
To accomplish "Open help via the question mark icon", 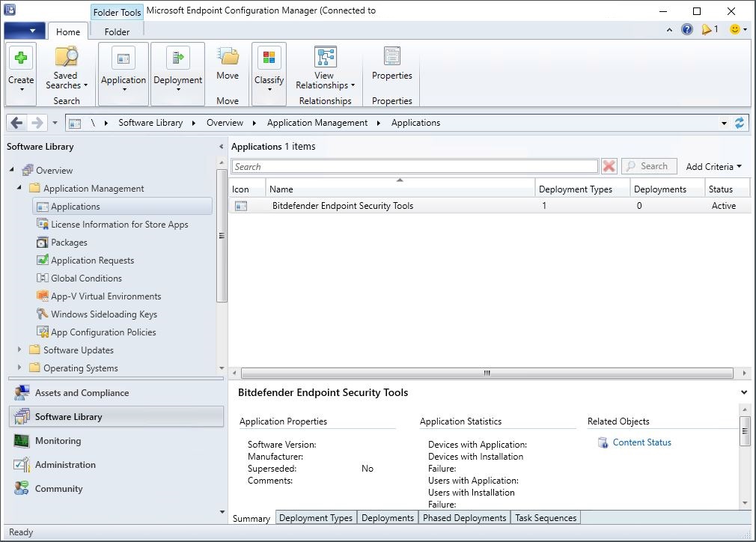I will tap(686, 28).
